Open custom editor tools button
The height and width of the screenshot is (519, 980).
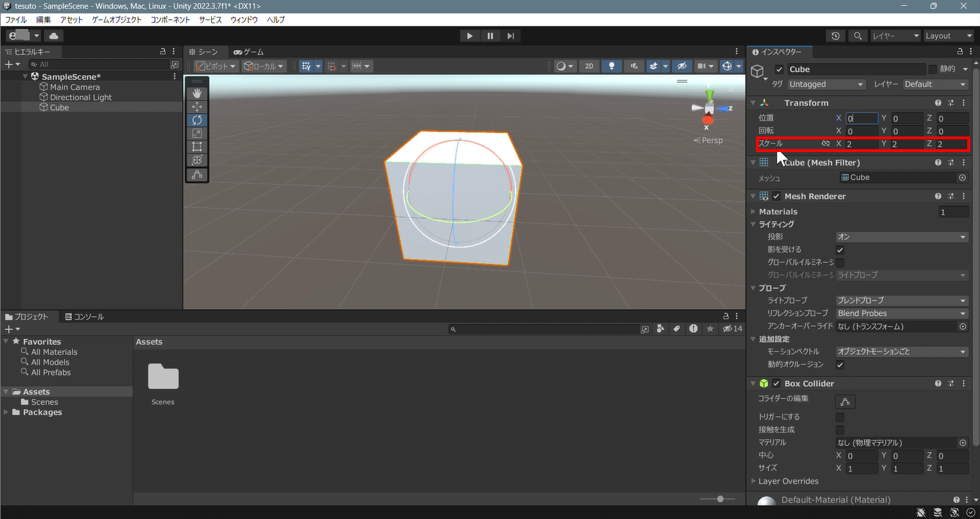point(197,175)
